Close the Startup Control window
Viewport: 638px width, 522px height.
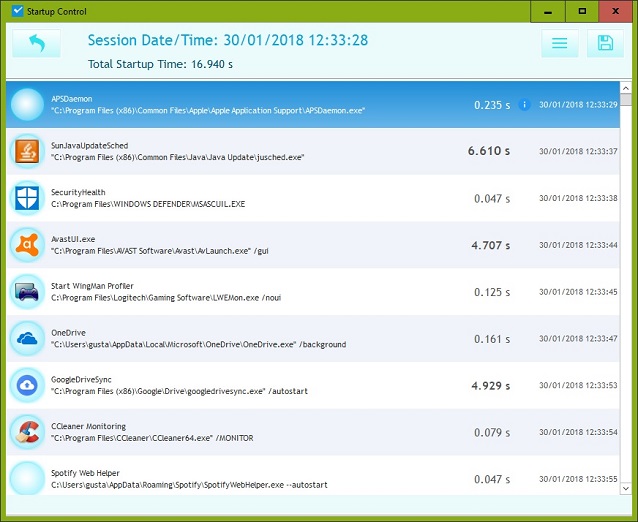[x=615, y=11]
